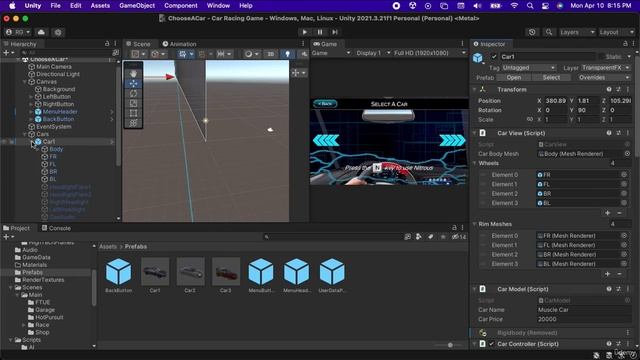Image resolution: width=640 pixels, height=360 pixels.
Task: Toggle 2D scene view mode
Action: (271, 54)
